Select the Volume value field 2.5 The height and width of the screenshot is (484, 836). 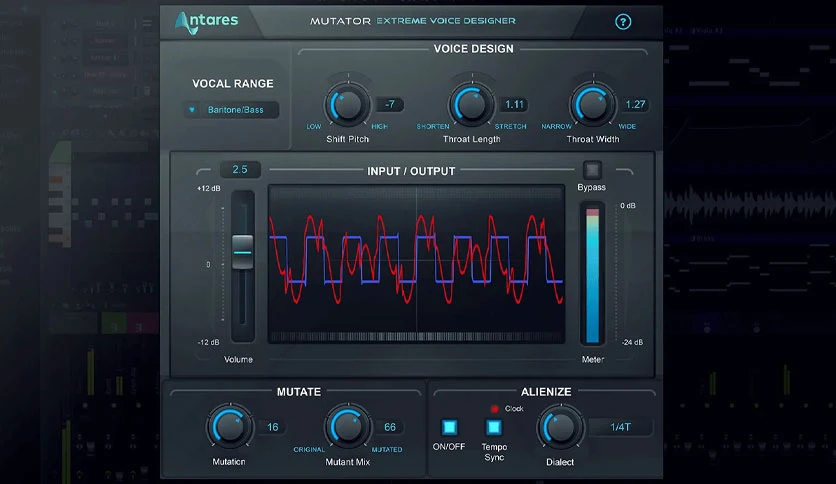pos(240,170)
